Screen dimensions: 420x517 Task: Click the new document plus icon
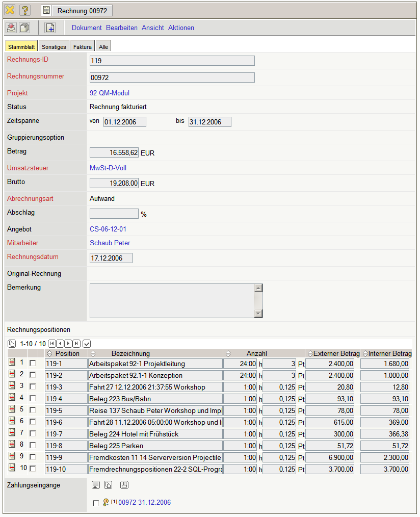coord(50,28)
